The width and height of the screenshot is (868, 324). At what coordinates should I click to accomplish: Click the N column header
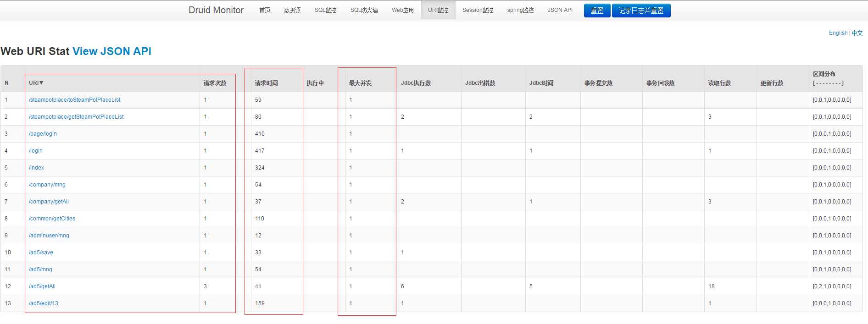[x=6, y=83]
